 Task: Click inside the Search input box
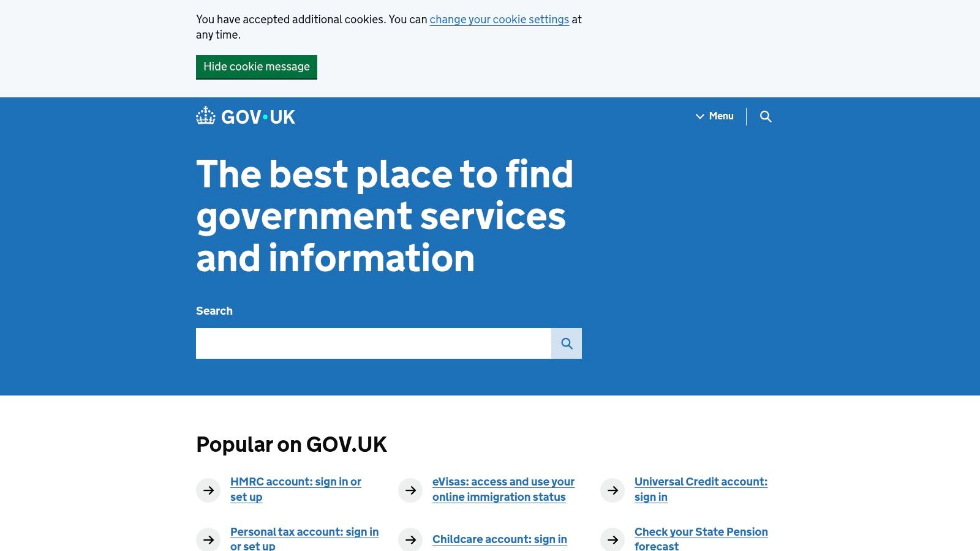[x=374, y=343]
